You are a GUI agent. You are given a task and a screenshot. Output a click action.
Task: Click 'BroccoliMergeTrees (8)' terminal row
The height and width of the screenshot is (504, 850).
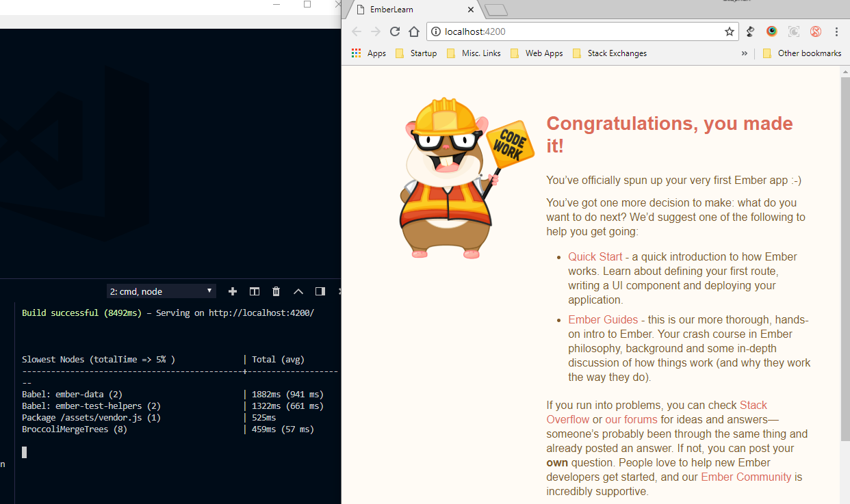pyautogui.click(x=75, y=429)
